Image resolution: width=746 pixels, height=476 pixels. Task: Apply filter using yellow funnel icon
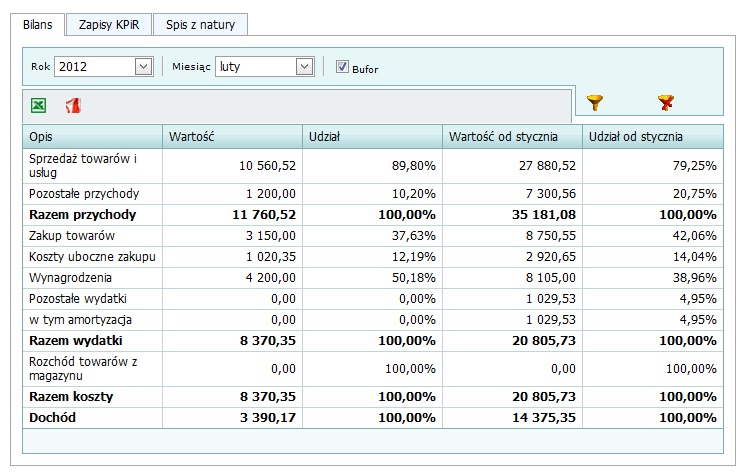pos(595,102)
